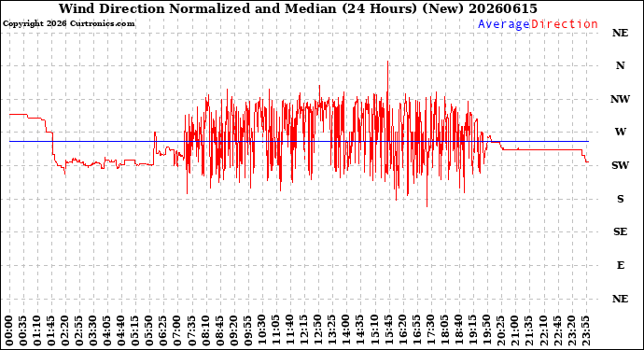Click the 07:00 time axis label

pos(178,331)
